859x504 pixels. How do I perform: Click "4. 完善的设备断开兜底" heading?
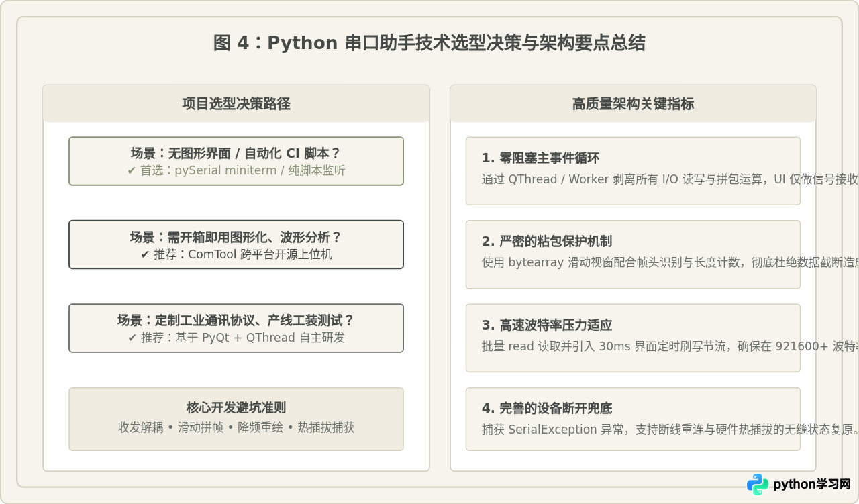tap(547, 409)
